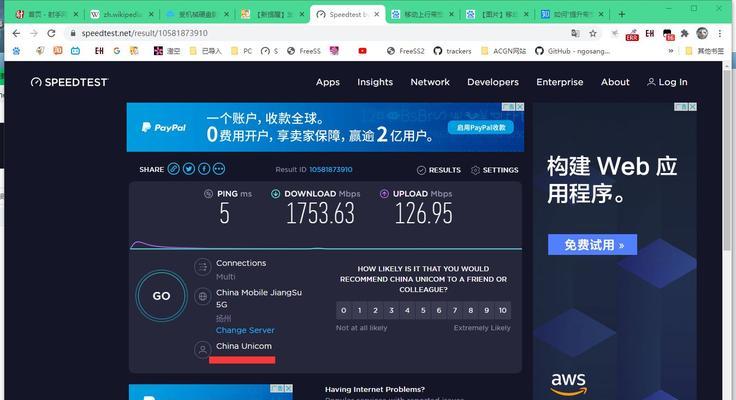Click the ERR extension icon in toolbar
Viewport: 736px width, 400px height.
pyautogui.click(x=632, y=34)
